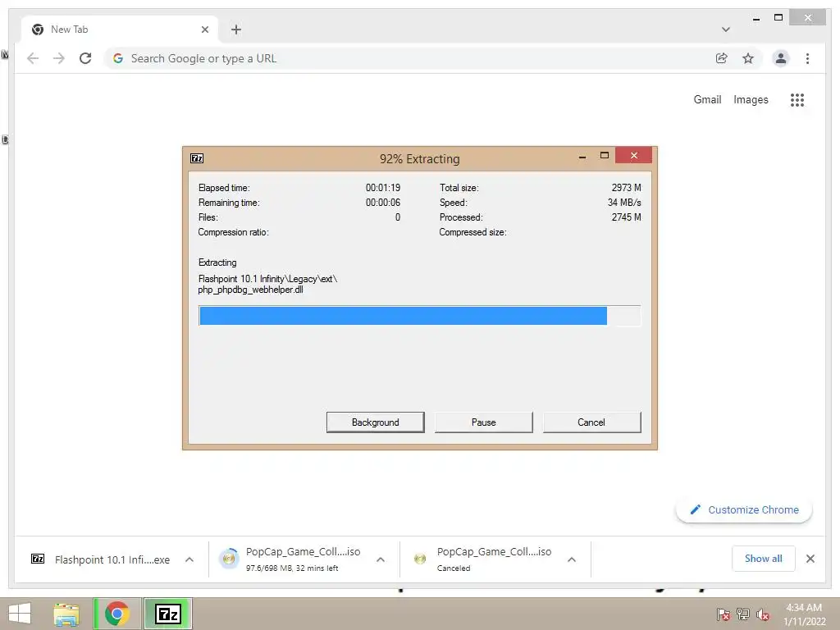Image resolution: width=840 pixels, height=630 pixels.
Task: Click the 7z icon of Flashpoint download
Action: click(x=38, y=559)
